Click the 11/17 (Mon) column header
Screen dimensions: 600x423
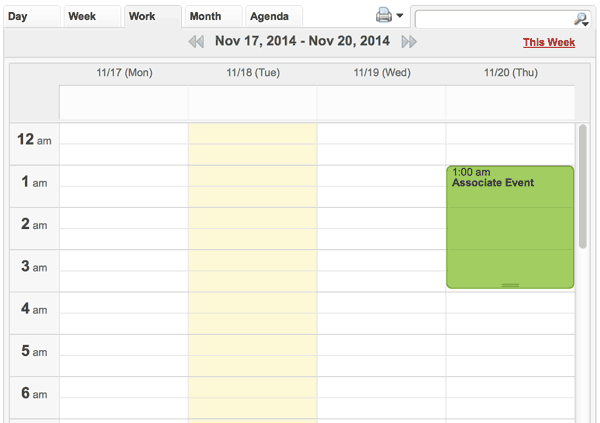tap(124, 73)
